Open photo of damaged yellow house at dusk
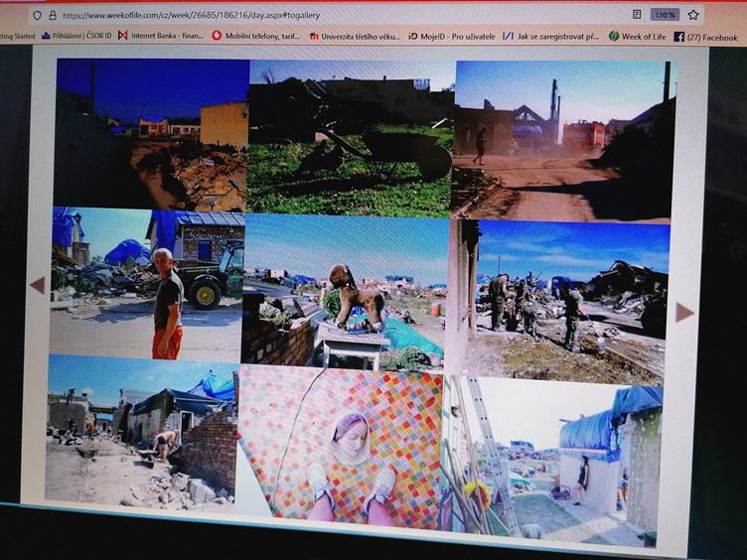Viewport: 747px width, 560px height. click(x=151, y=135)
